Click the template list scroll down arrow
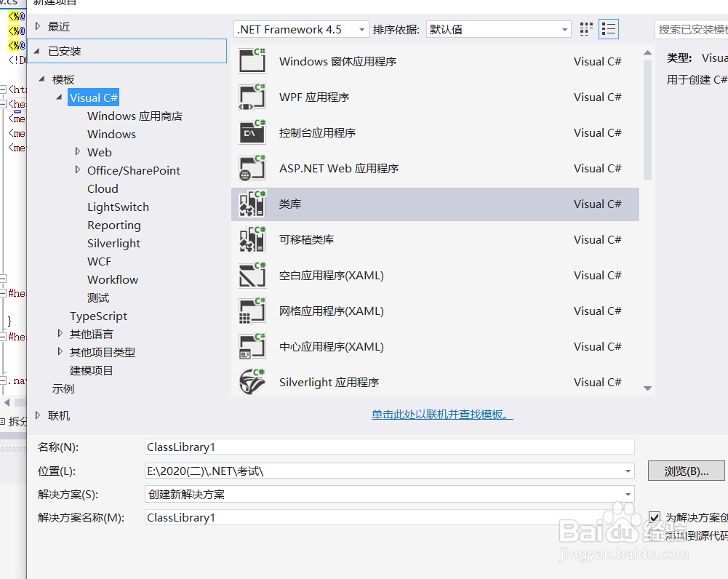Image resolution: width=728 pixels, height=579 pixels. coord(648,388)
